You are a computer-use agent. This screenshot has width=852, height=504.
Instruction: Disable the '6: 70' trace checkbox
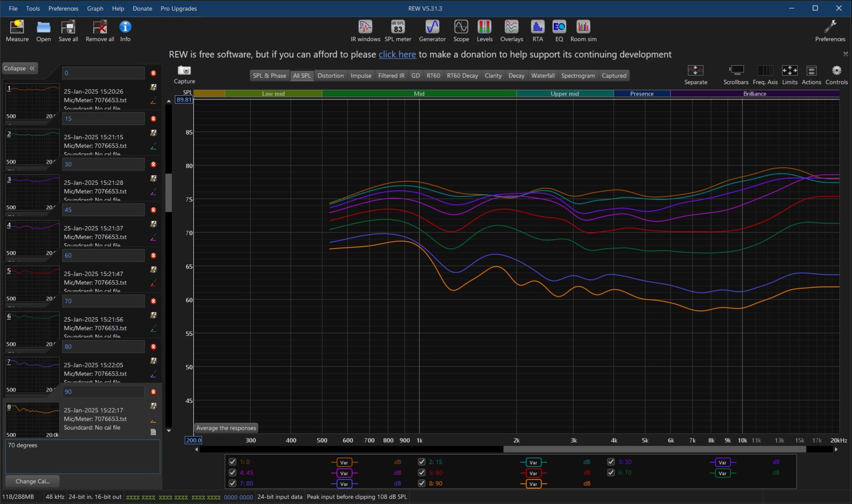[x=611, y=472]
